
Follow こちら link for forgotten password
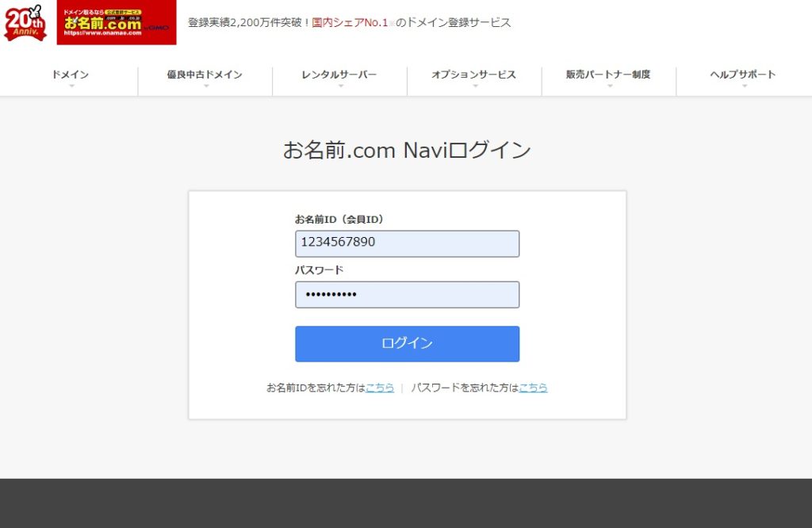[533, 388]
